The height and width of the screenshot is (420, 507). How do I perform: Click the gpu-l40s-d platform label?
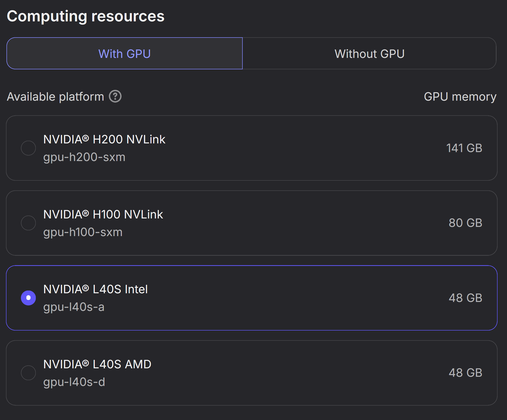click(74, 382)
